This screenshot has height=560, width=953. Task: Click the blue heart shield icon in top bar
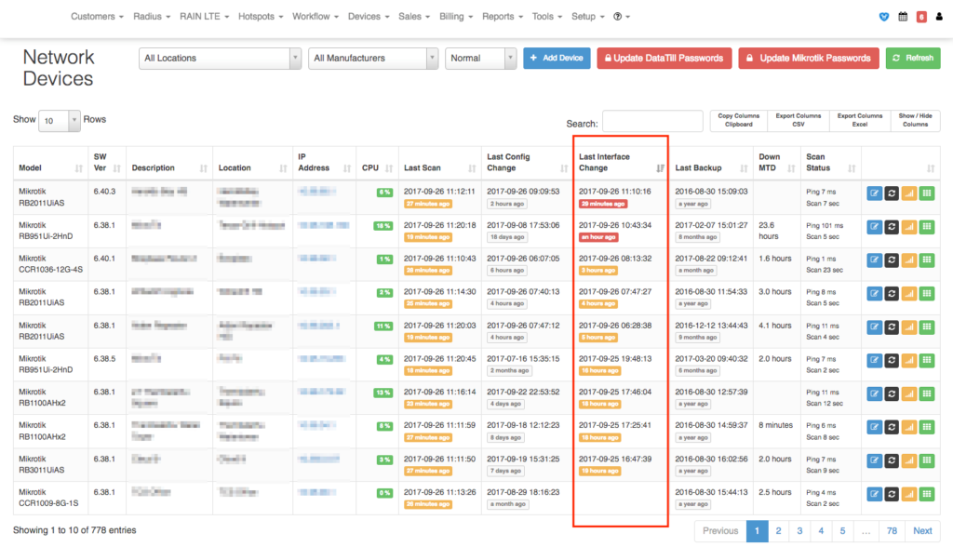884,17
